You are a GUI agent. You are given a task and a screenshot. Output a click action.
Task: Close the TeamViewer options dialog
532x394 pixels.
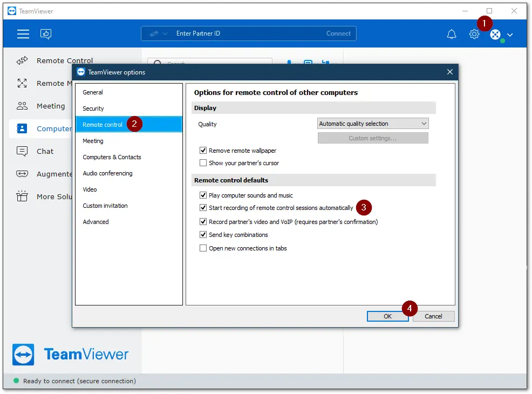pos(450,72)
